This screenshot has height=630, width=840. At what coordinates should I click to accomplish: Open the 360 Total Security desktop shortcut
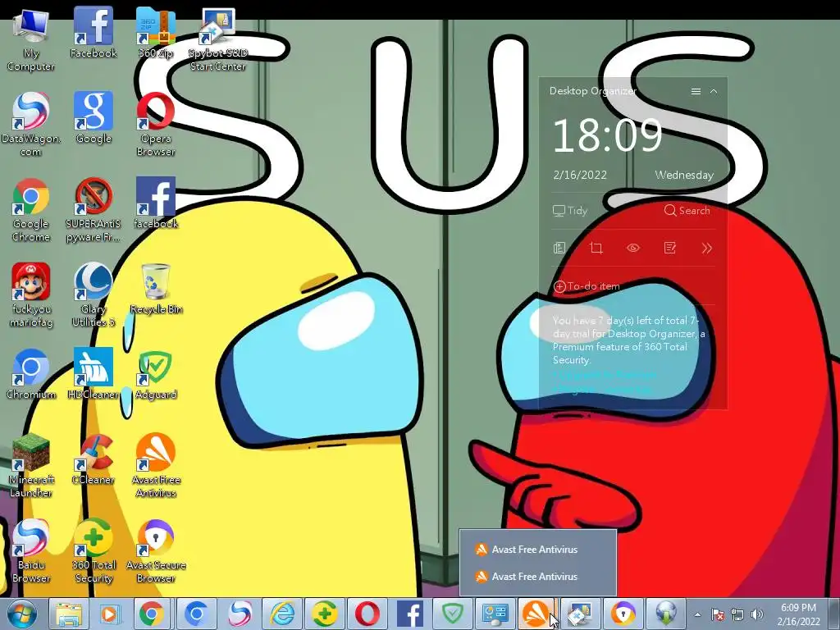[94, 551]
